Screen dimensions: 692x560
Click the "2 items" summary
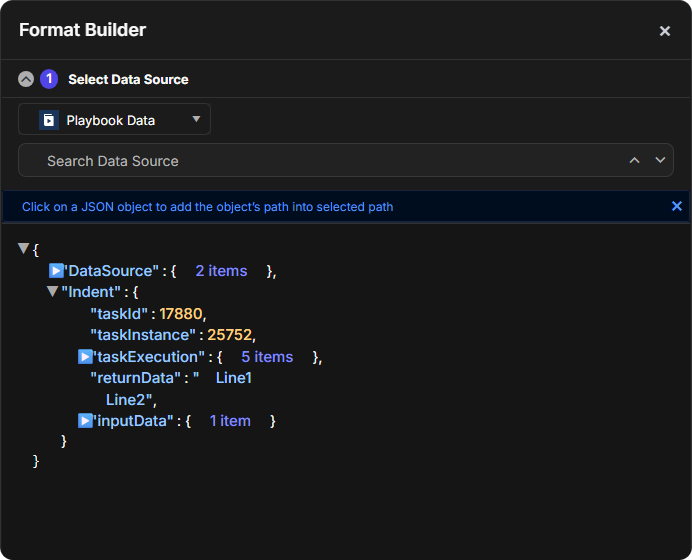[221, 271]
